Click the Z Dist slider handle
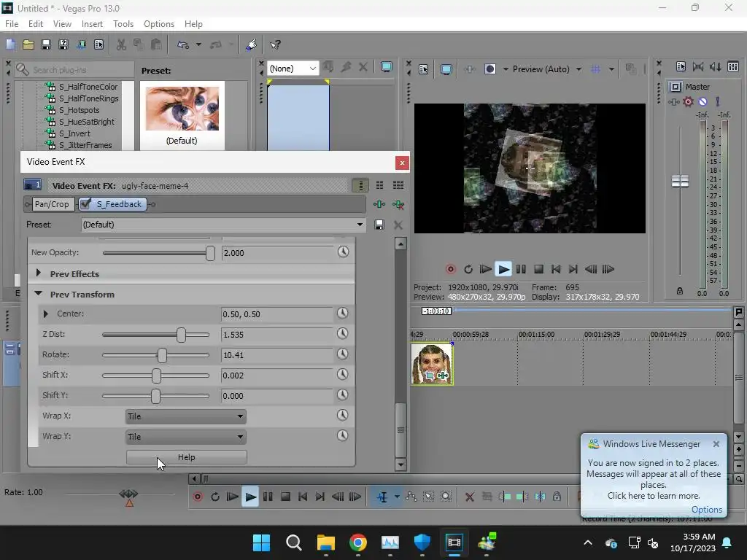Image resolution: width=747 pixels, height=560 pixels. pyautogui.click(x=181, y=335)
